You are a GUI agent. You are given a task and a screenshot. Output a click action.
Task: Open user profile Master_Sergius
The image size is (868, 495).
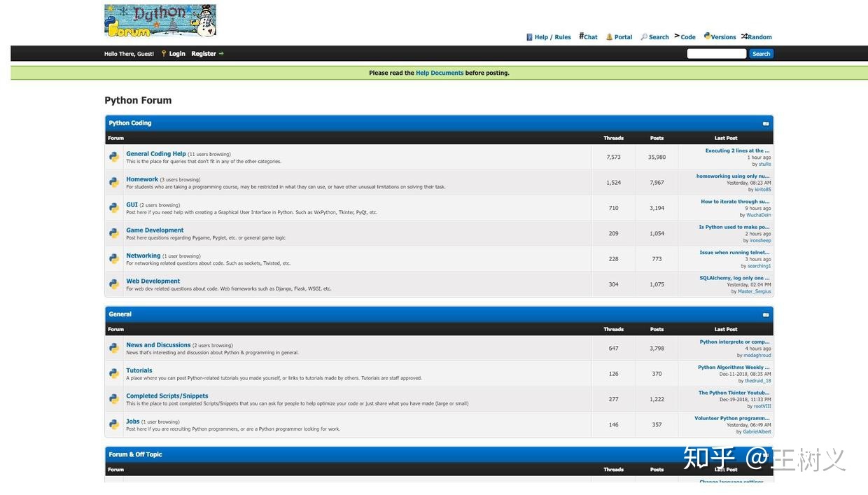(x=755, y=291)
